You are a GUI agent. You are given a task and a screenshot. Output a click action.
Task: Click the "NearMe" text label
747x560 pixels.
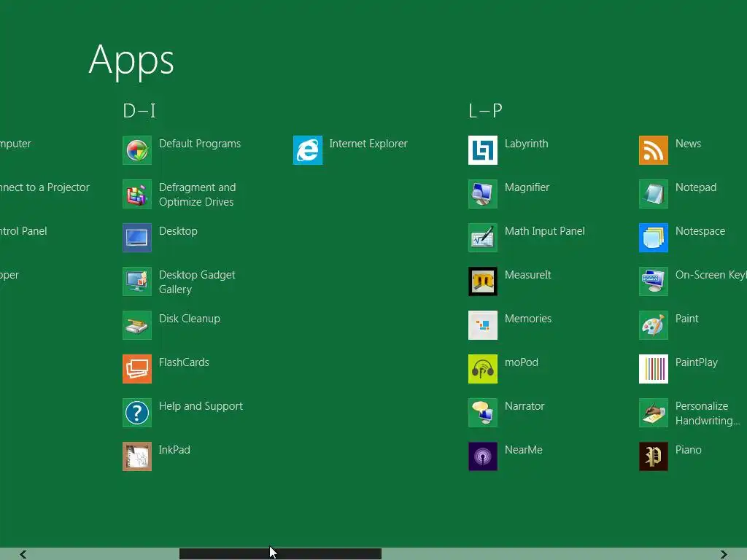pyautogui.click(x=524, y=450)
